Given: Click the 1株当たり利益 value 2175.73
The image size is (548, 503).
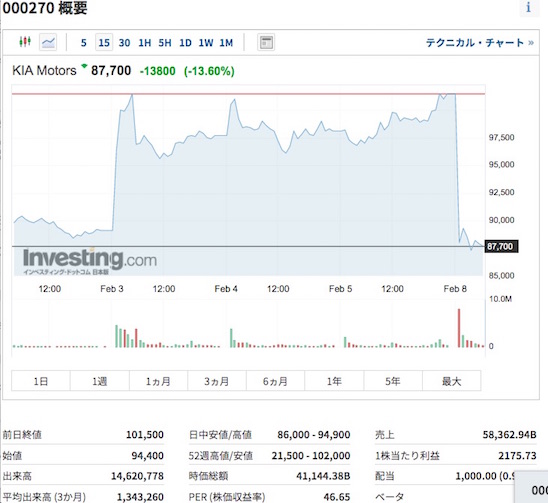Looking at the screenshot, I should click(517, 455).
